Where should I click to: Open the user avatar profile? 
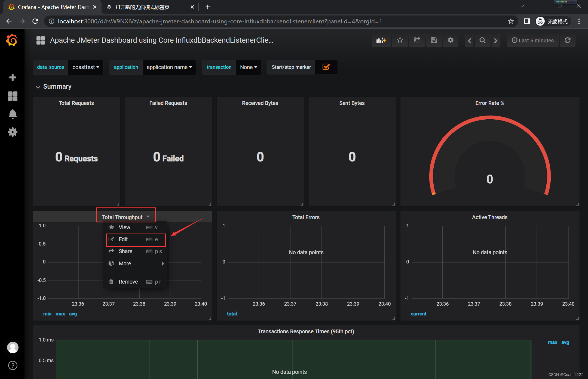pos(13,347)
